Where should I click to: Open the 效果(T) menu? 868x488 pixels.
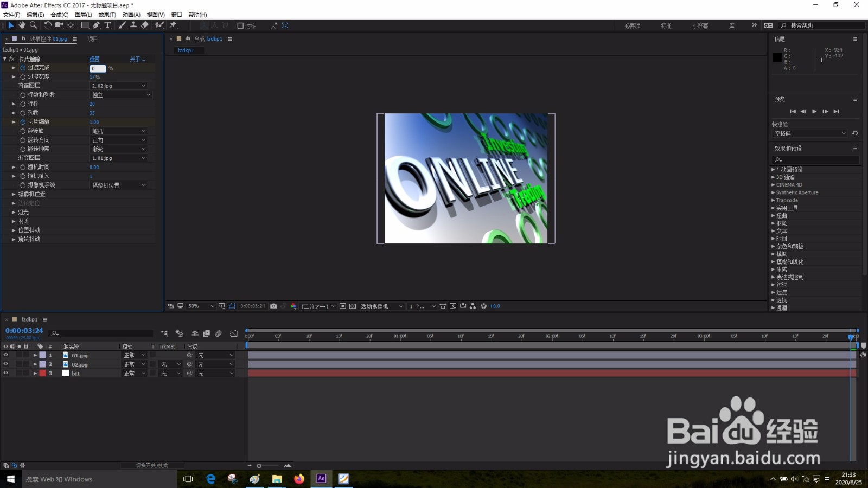point(107,15)
